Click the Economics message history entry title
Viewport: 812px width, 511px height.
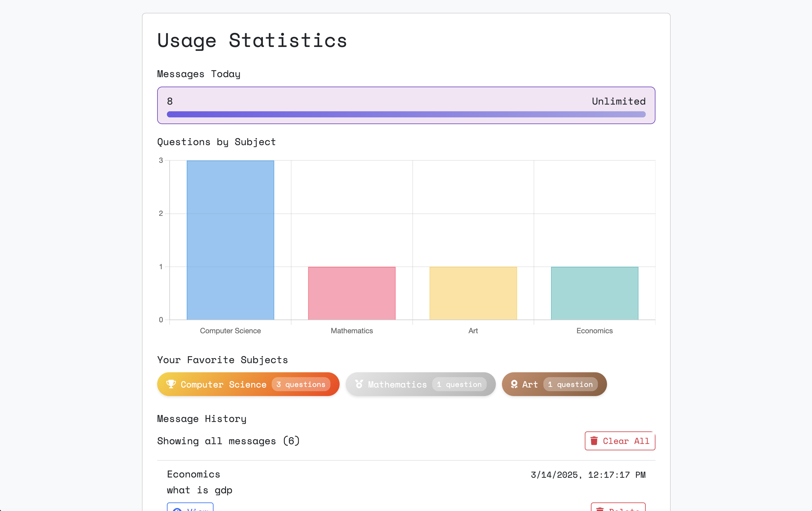(x=193, y=474)
